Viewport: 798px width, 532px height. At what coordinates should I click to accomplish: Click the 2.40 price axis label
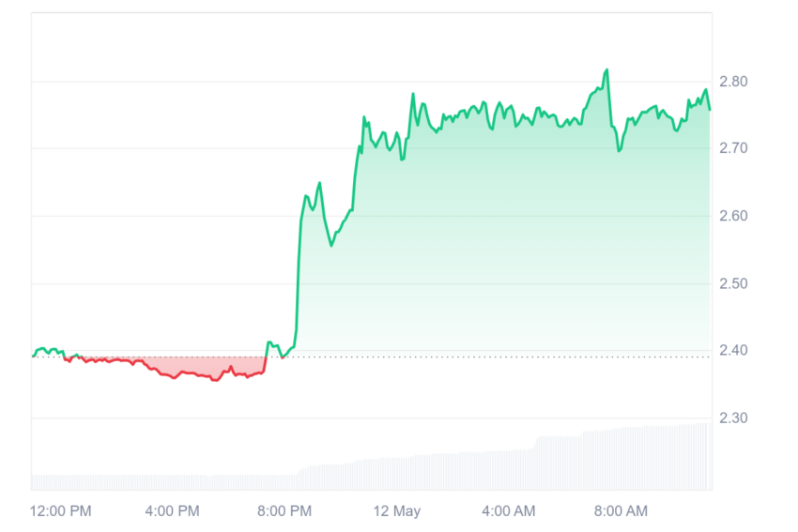[733, 350]
